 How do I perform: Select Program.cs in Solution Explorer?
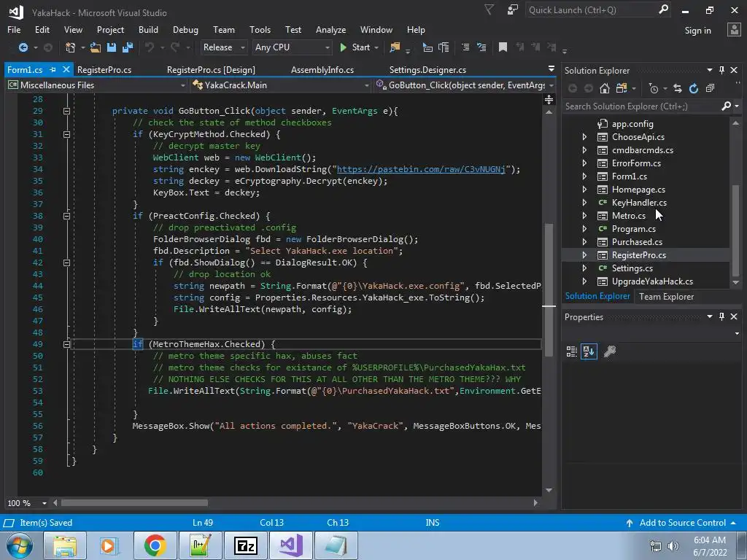tap(634, 228)
